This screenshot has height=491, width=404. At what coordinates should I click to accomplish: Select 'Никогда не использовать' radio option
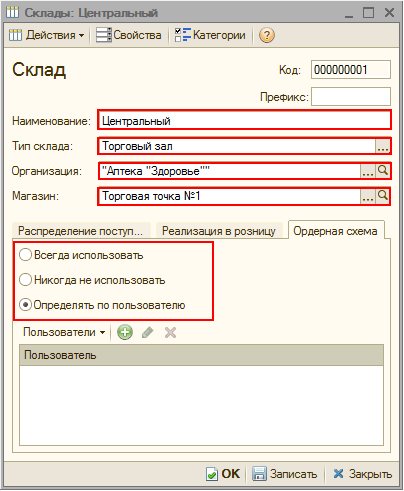pyautogui.click(x=25, y=280)
